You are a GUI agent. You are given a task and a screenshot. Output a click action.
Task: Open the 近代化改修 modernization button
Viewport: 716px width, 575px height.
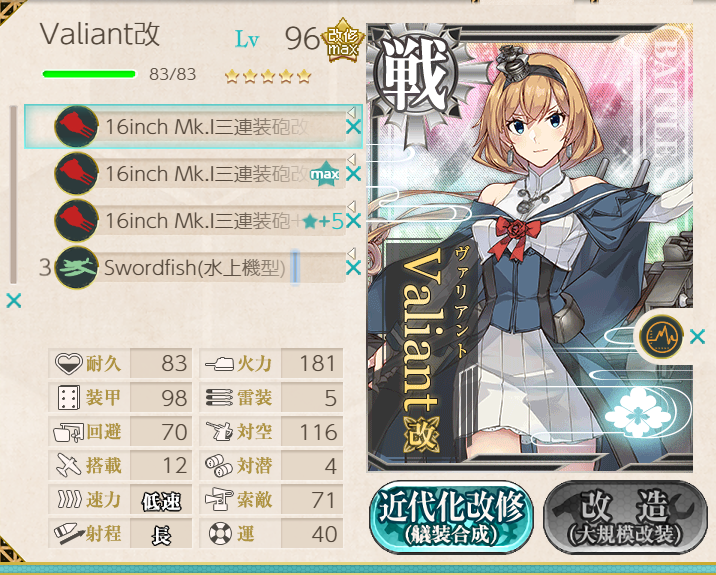click(x=451, y=517)
